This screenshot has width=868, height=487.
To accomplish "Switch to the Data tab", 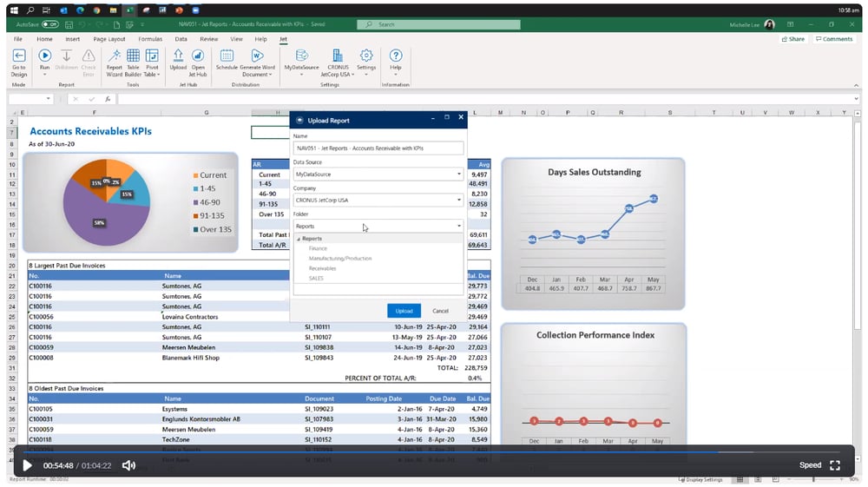I will click(x=181, y=39).
